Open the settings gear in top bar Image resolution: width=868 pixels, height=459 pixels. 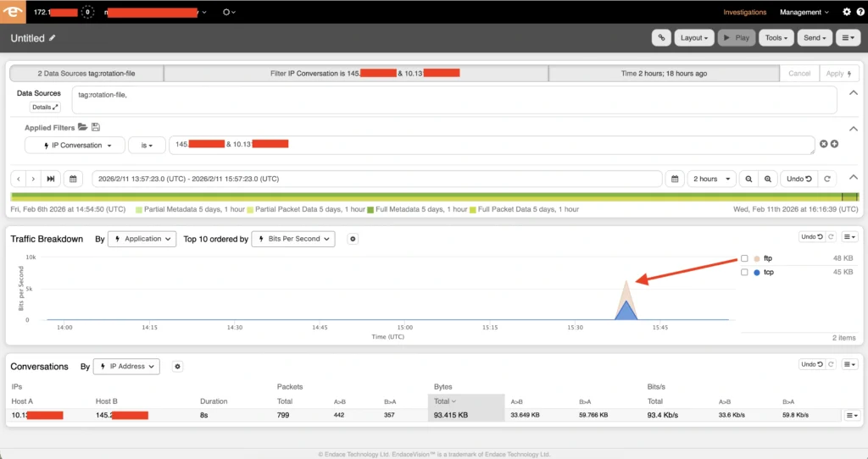847,12
